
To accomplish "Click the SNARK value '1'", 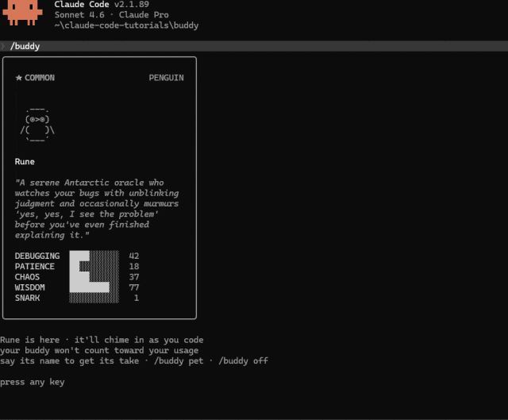I will (137, 298).
